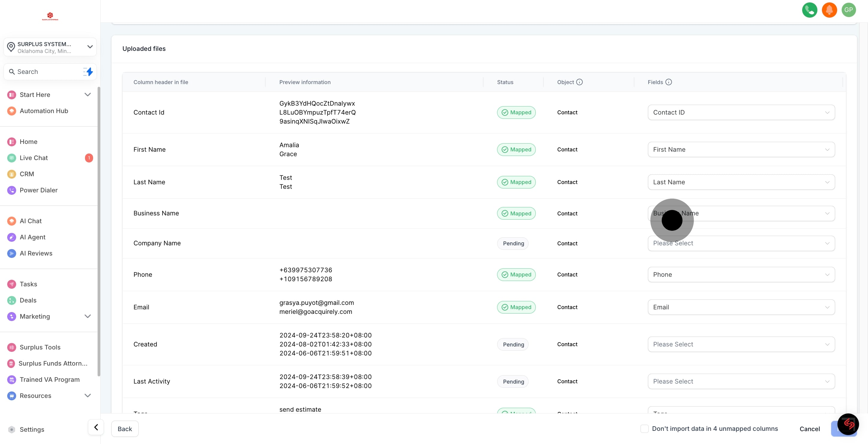
Task: Click the green phone call icon
Action: click(x=809, y=10)
